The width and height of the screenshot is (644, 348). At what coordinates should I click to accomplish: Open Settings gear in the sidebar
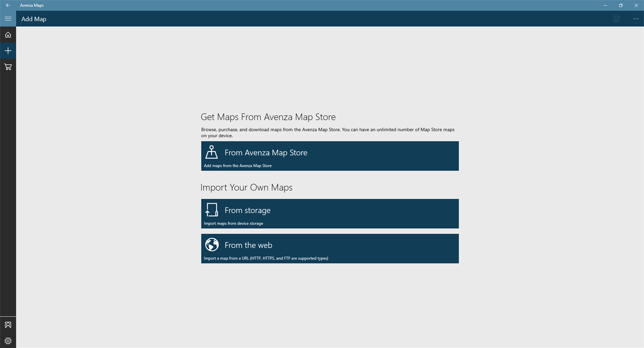8,341
